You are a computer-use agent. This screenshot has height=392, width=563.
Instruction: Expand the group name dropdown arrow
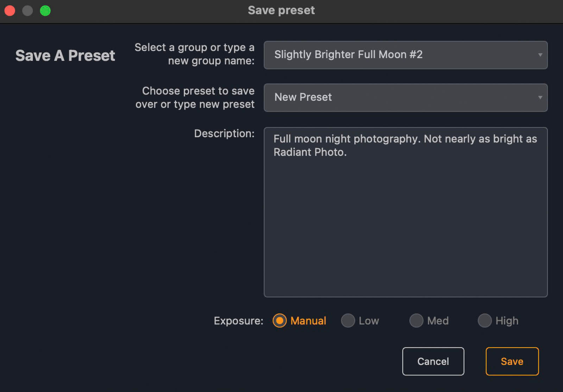[x=540, y=55]
